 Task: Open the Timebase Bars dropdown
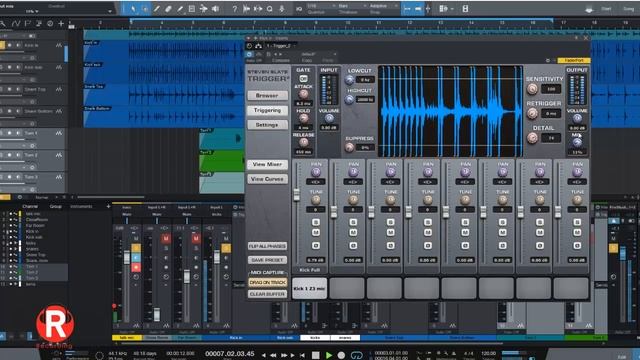point(352,6)
